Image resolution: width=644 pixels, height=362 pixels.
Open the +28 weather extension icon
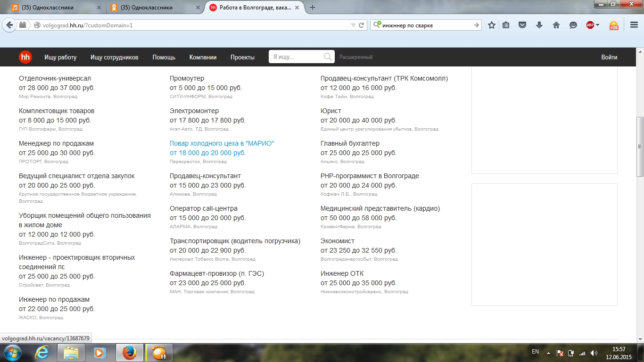[x=614, y=25]
